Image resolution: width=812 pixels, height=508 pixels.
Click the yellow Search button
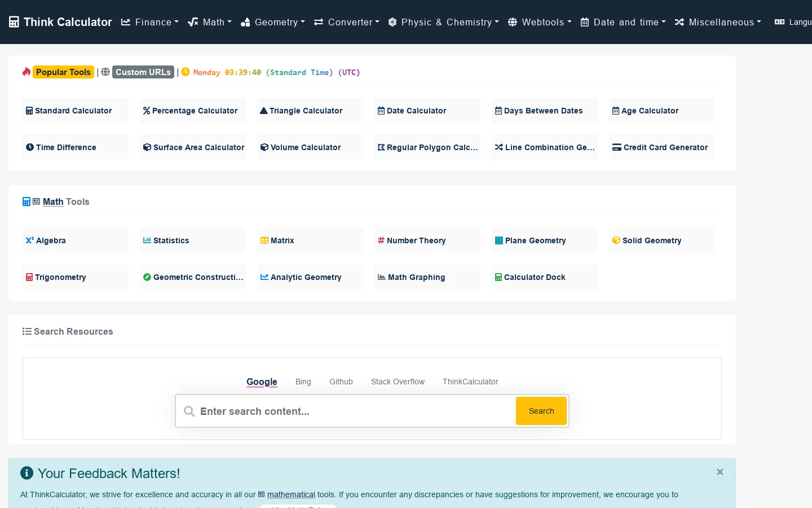pyautogui.click(x=541, y=411)
